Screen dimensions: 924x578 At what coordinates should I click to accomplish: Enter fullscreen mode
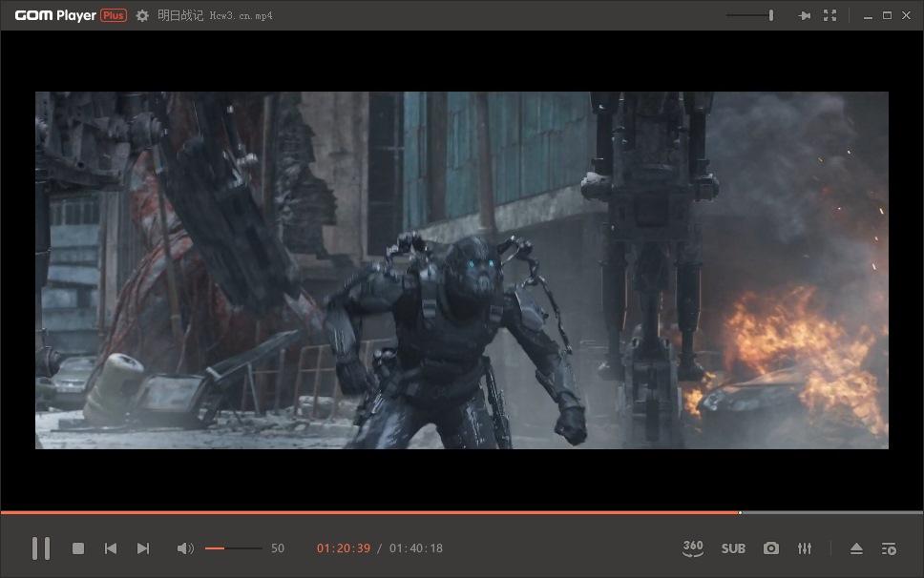829,15
